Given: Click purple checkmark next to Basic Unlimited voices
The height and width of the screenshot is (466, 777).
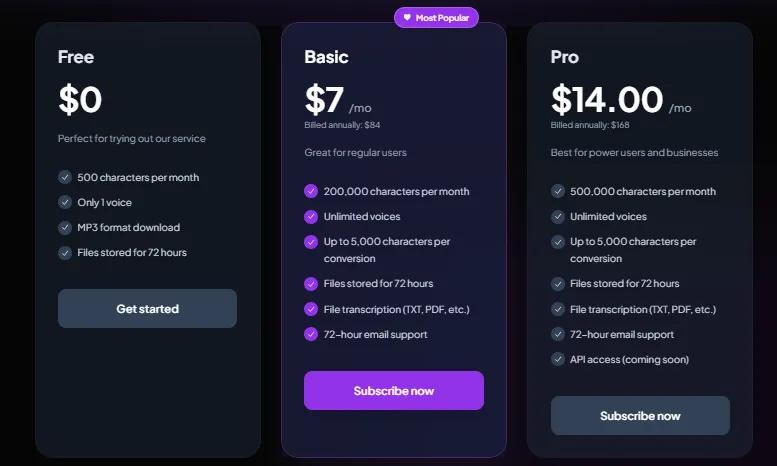Looking at the screenshot, I should coord(311,217).
